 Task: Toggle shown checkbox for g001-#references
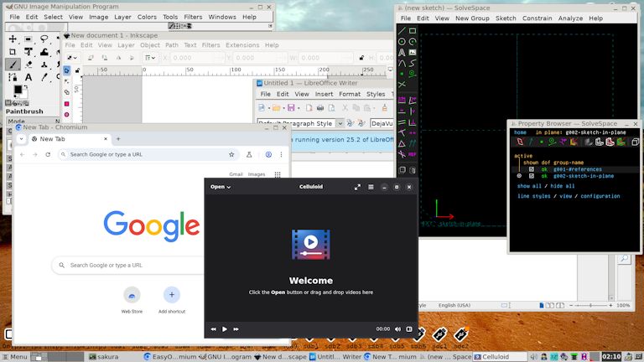pos(532,169)
